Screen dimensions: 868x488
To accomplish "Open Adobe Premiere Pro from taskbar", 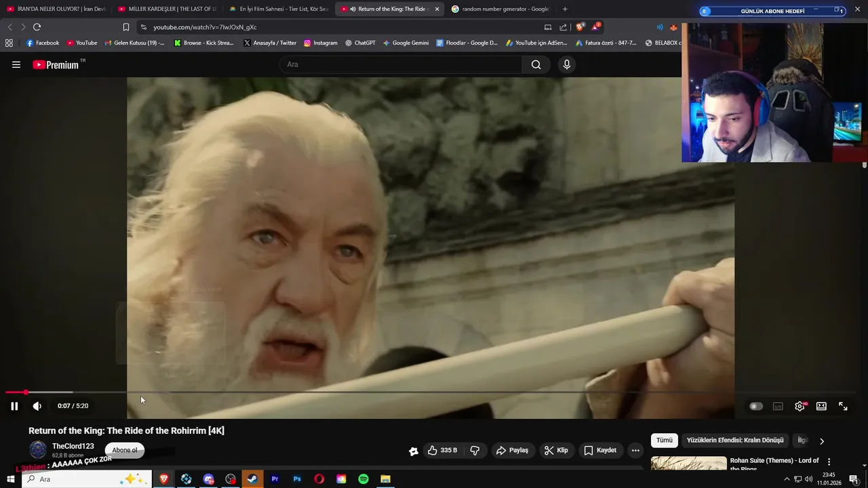I will point(275,479).
